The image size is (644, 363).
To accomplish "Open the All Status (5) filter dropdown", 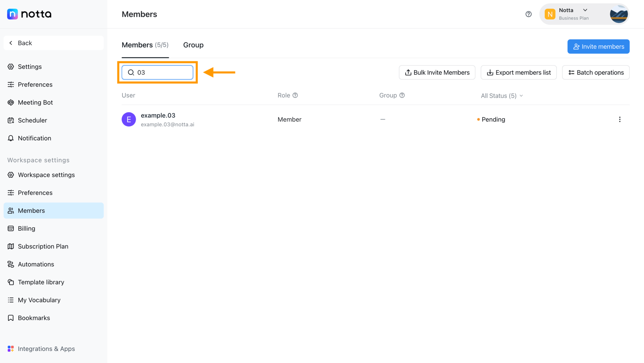I will pyautogui.click(x=502, y=96).
